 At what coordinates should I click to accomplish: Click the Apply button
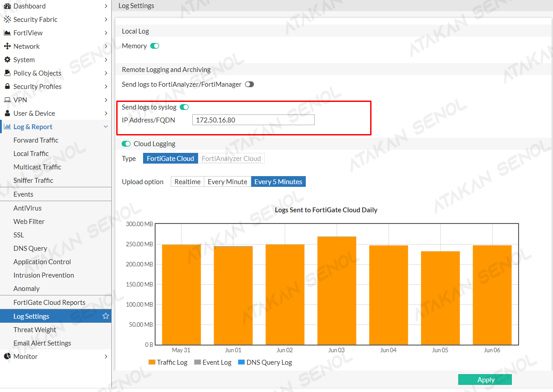tap(485, 380)
